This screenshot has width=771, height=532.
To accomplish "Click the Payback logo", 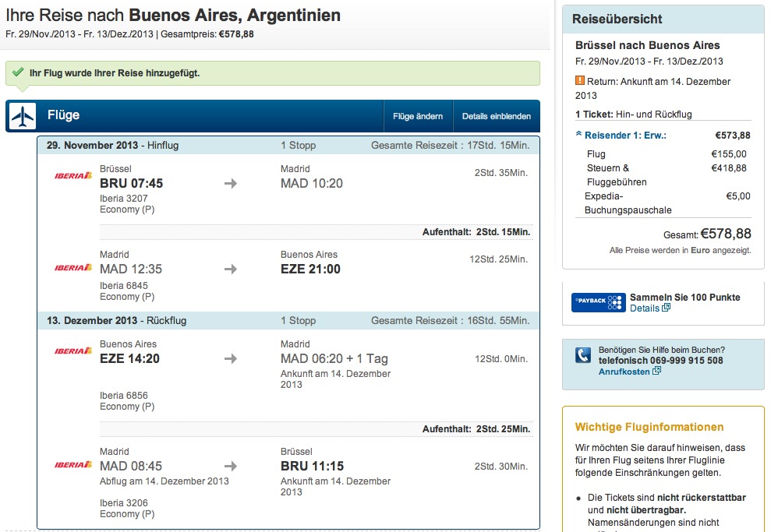I will 598,302.
